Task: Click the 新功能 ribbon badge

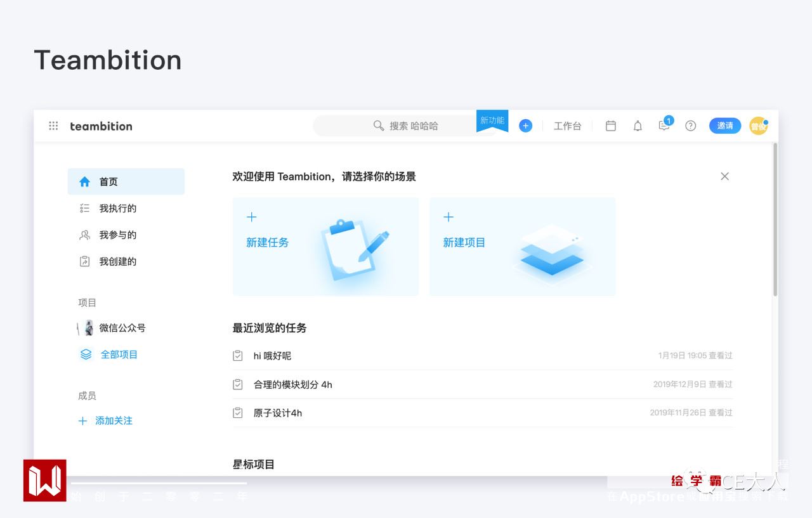Action: pyautogui.click(x=492, y=120)
